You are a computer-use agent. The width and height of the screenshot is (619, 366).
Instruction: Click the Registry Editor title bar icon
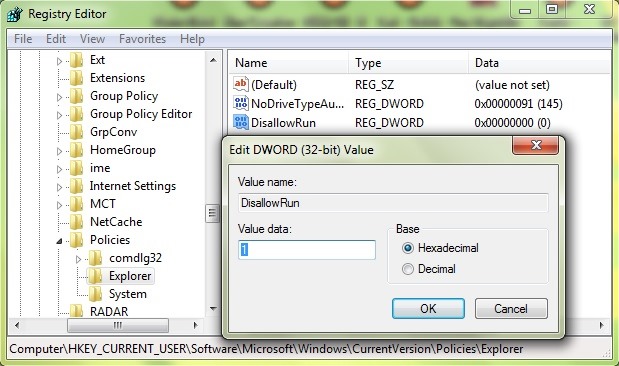click(15, 14)
